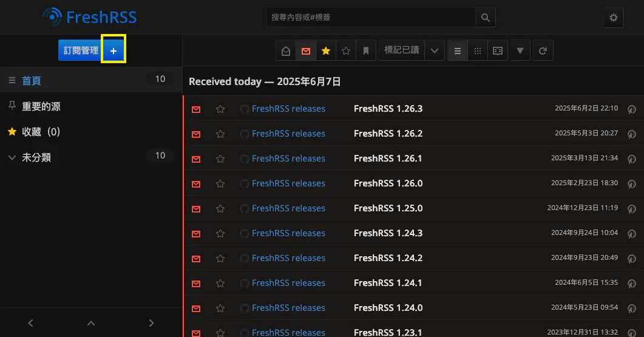This screenshot has width=644, height=337.
Task: Click the bookmark saved queries icon
Action: [x=365, y=50]
